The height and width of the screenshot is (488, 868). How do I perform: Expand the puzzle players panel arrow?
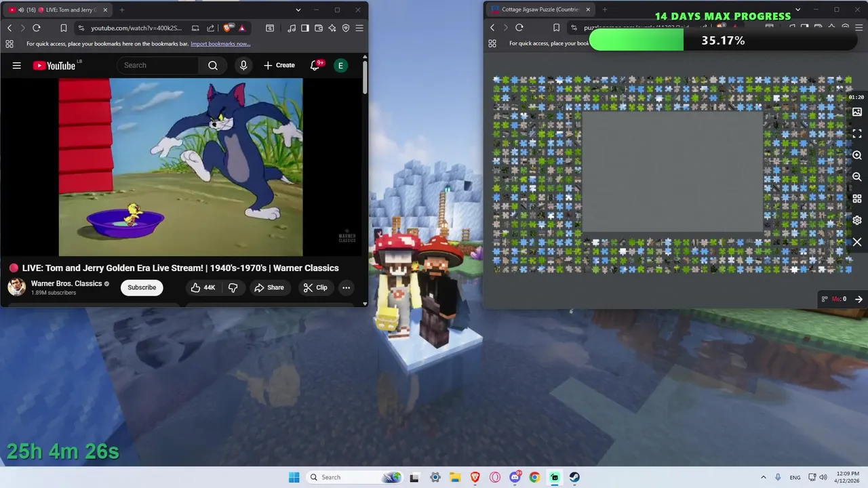coord(859,299)
